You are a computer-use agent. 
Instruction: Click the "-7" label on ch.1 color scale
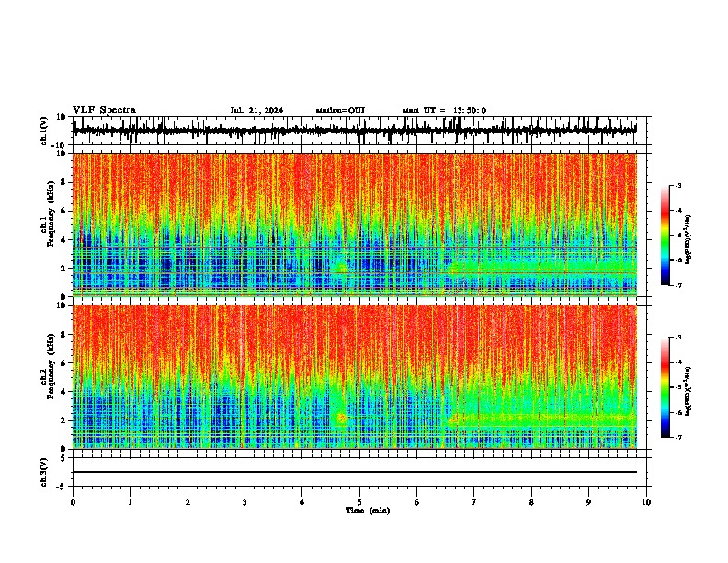677,285
